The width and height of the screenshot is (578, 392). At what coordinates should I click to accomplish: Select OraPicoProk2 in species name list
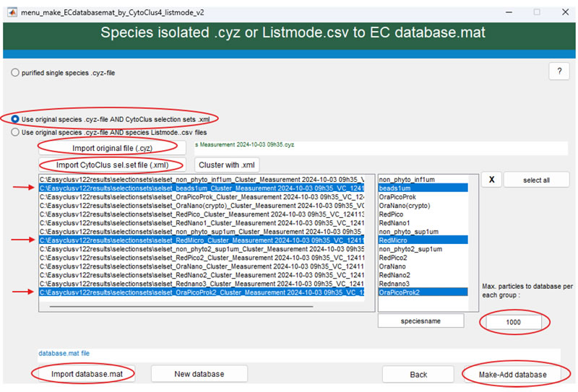pos(423,292)
